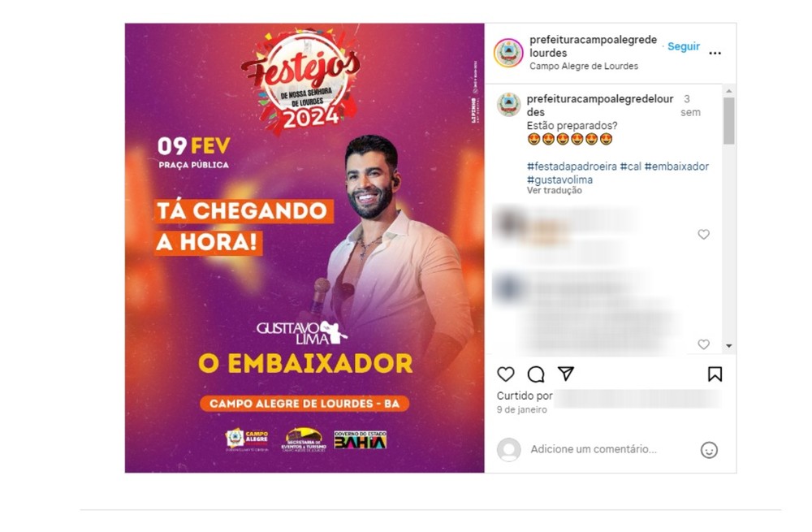Like the second blurred comment
The height and width of the screenshot is (532, 812).
[703, 344]
